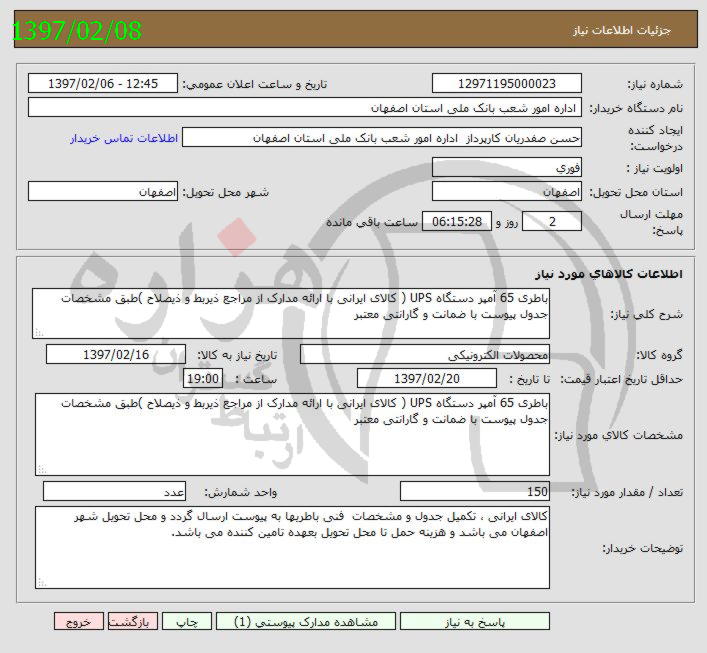Click the چاپ print button
Image resolution: width=707 pixels, height=653 pixels.
tap(187, 621)
